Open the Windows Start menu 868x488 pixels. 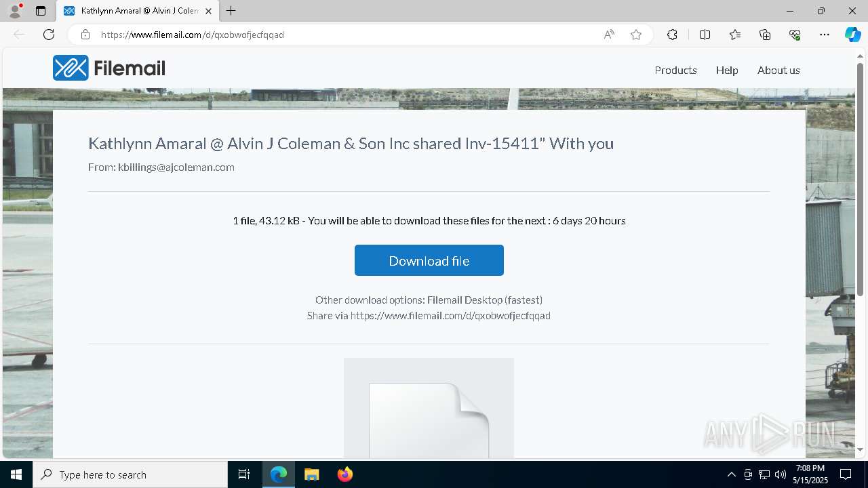coord(16,474)
